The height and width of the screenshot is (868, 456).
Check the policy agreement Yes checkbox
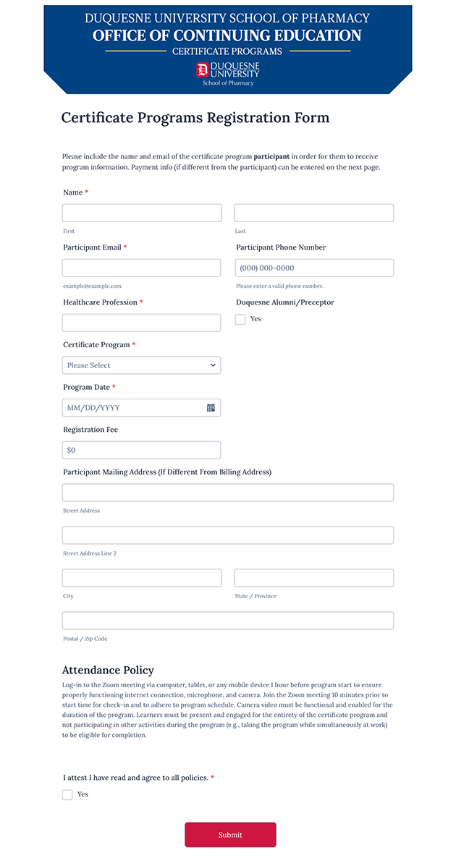coord(67,794)
